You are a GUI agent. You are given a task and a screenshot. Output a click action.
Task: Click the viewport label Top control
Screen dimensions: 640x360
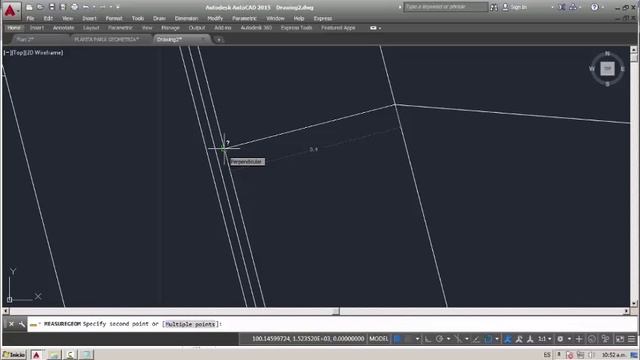point(18,53)
